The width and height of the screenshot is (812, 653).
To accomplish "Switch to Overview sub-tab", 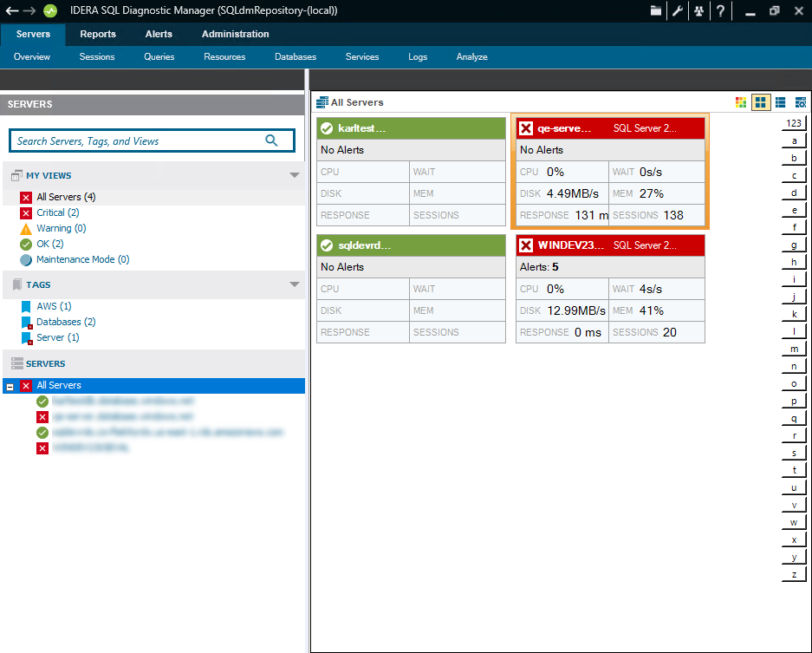I will point(31,57).
